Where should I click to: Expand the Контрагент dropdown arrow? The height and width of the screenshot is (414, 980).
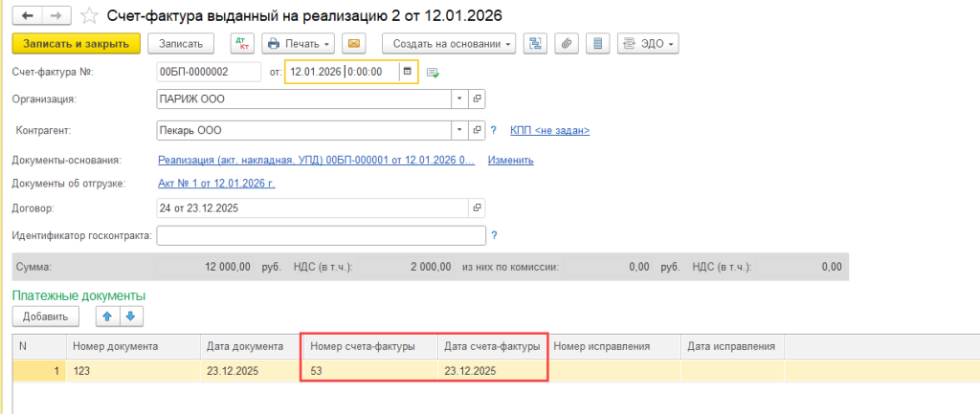459,130
